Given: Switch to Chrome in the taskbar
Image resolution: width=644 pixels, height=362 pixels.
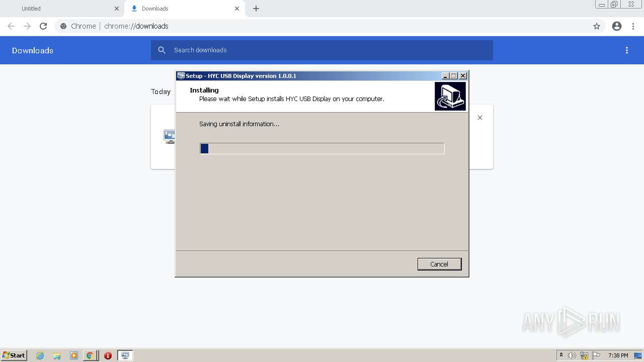Looking at the screenshot, I should click(90, 355).
